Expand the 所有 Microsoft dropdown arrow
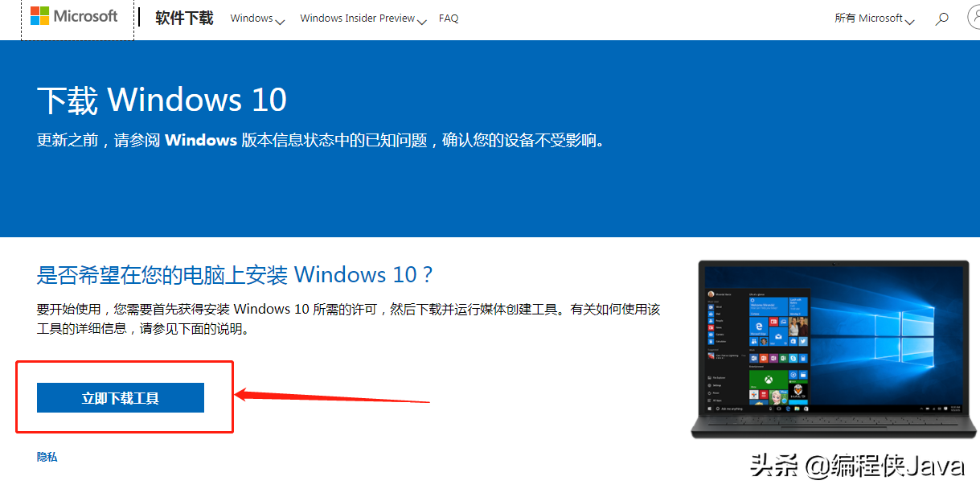 [x=909, y=21]
